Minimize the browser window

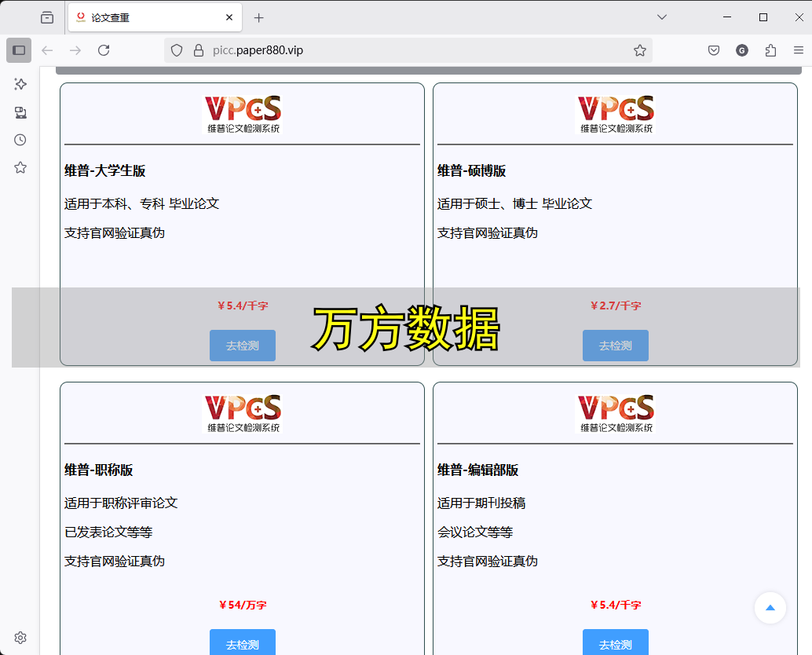tap(727, 17)
